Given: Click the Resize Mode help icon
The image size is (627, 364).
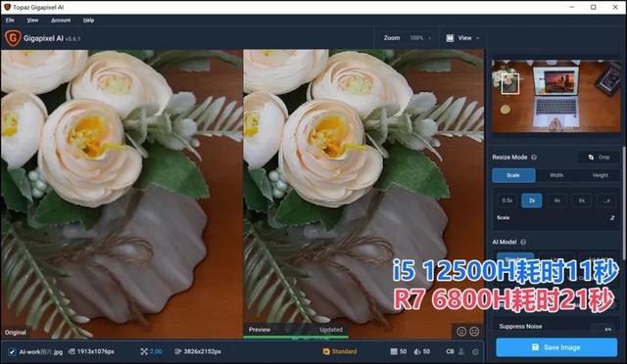Looking at the screenshot, I should tap(534, 158).
